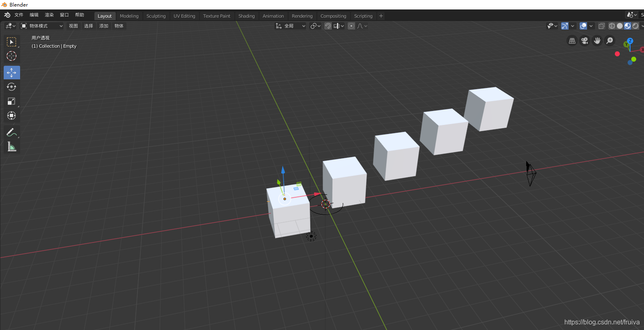Click the zoom view magnifier icon
This screenshot has height=330, width=644.
click(x=610, y=41)
